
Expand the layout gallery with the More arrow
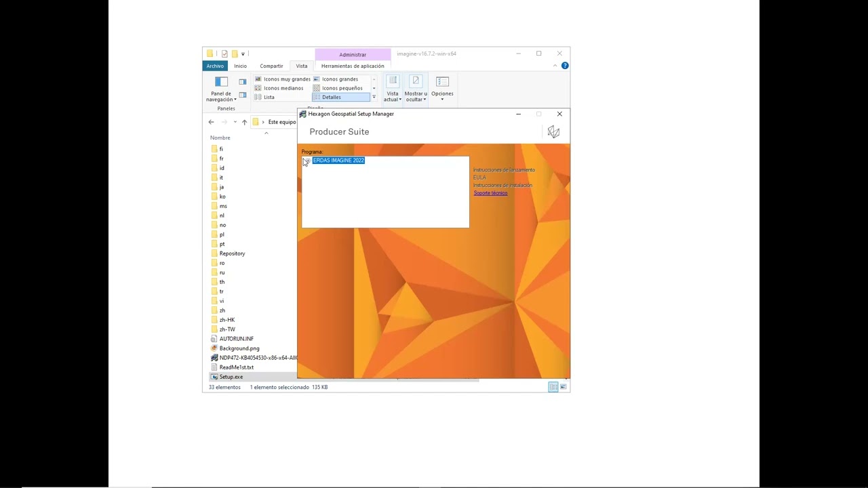374,97
